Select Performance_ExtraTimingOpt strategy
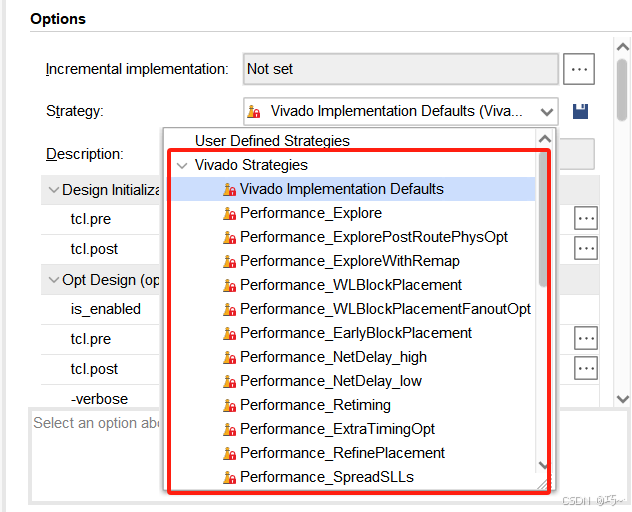The height and width of the screenshot is (512, 632). click(x=337, y=429)
